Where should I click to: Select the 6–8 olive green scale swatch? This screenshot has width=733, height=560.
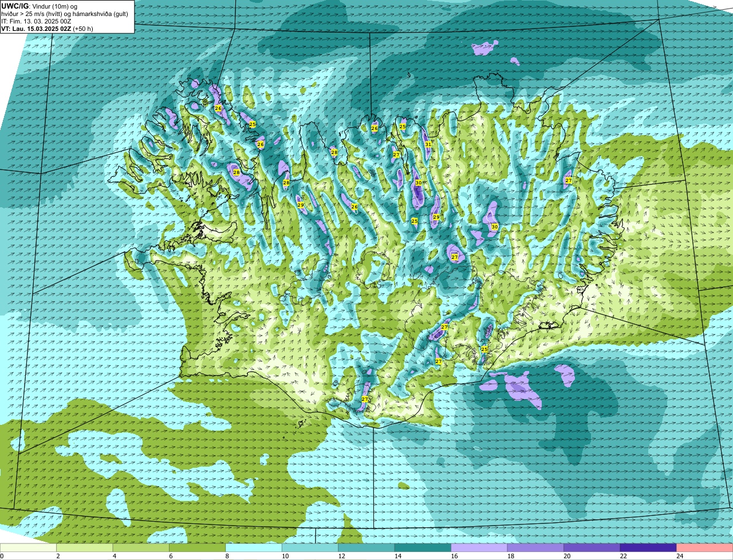click(198, 547)
